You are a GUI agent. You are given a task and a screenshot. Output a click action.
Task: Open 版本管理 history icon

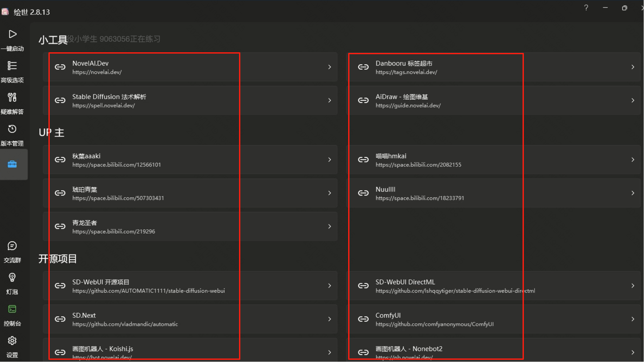[12, 129]
